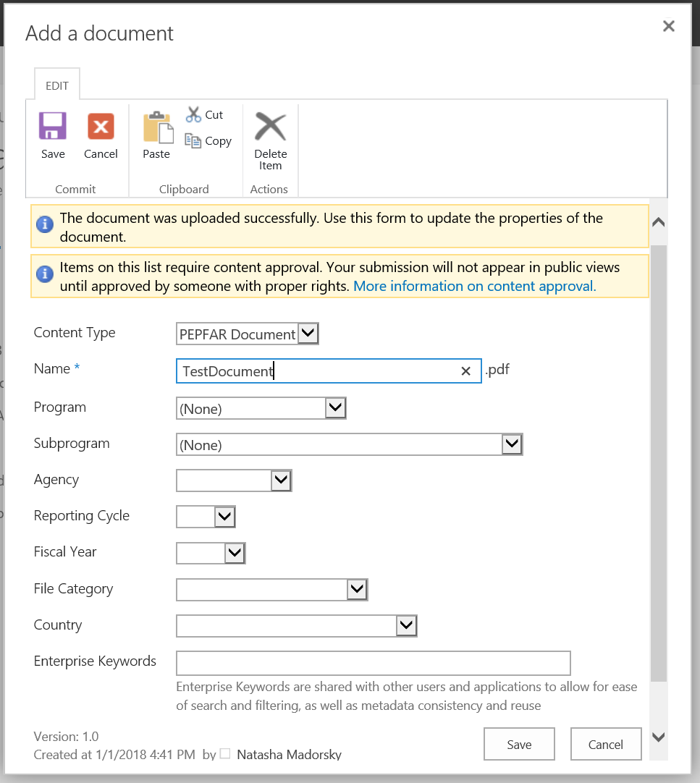
Task: Click the form's vertical scrollbar thumb
Action: pos(659,463)
